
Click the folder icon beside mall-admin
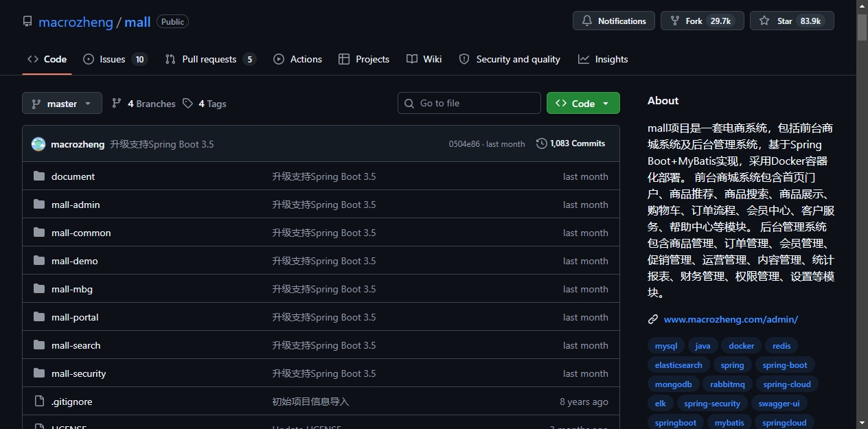39,205
